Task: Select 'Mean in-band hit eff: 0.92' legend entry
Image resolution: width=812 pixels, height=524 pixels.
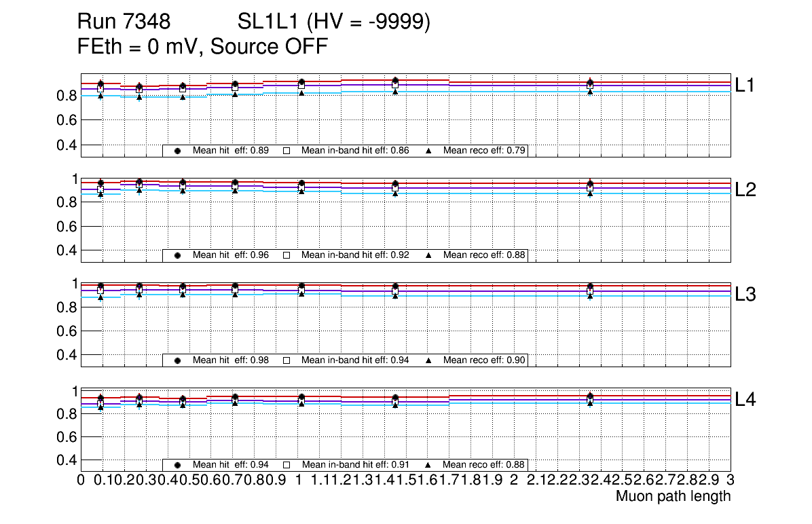Action: (354, 255)
